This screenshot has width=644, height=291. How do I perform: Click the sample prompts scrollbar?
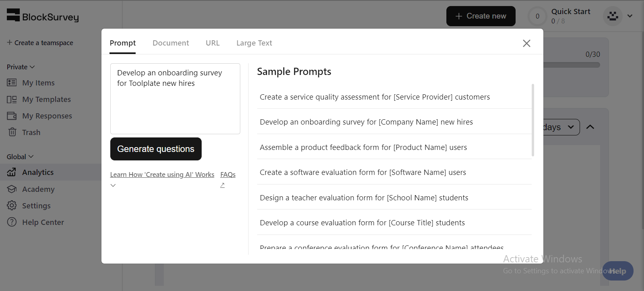tap(533, 120)
